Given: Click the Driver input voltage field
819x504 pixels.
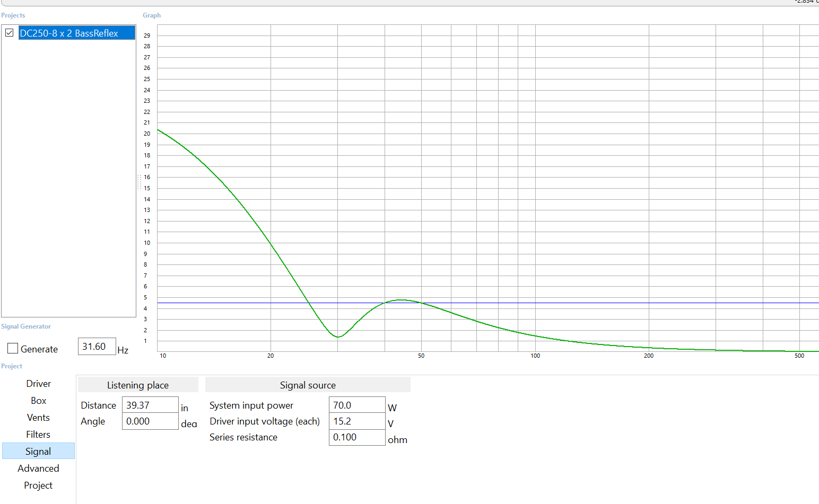Looking at the screenshot, I should click(x=357, y=421).
